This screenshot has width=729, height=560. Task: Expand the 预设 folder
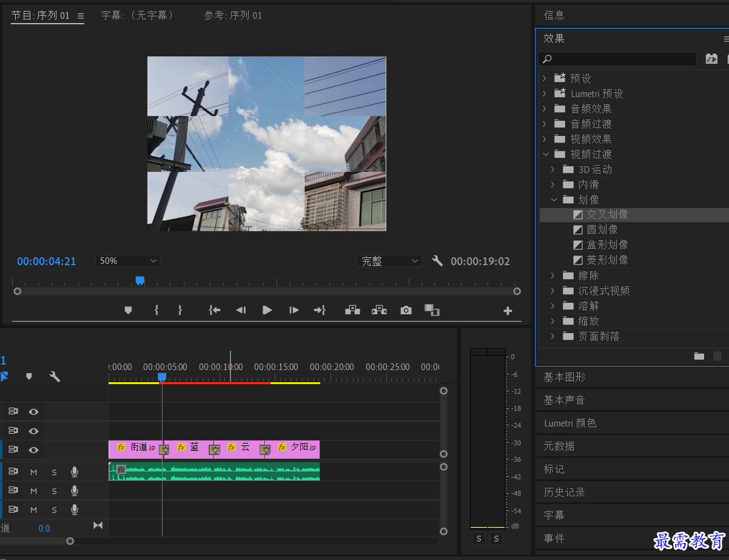[x=544, y=78]
